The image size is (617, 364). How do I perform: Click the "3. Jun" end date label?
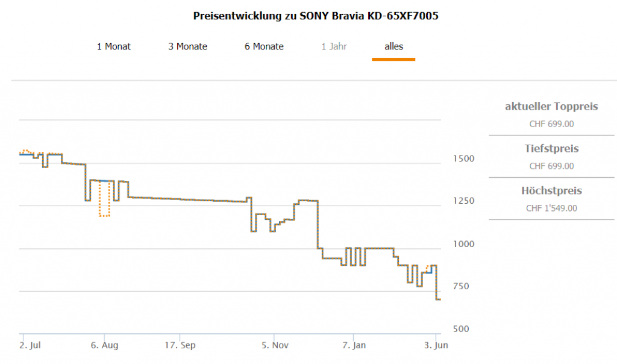436,346
